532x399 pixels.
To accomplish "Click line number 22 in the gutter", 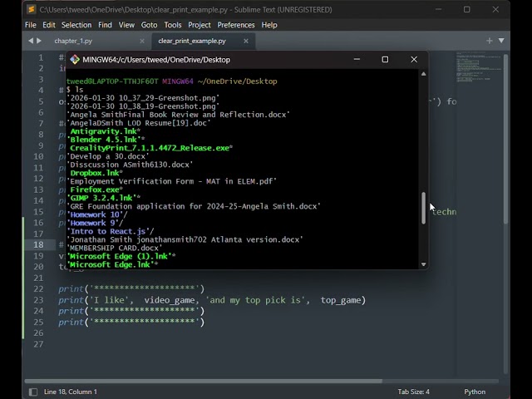I will pyautogui.click(x=38, y=289).
